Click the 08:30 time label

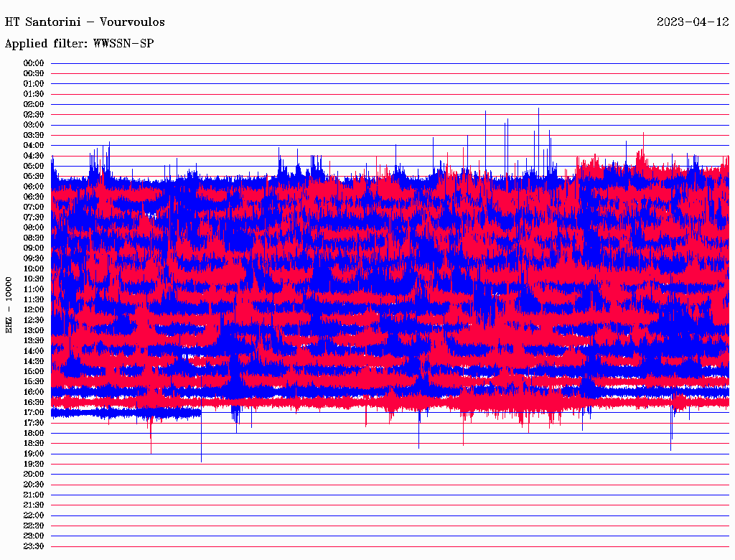click(x=34, y=238)
